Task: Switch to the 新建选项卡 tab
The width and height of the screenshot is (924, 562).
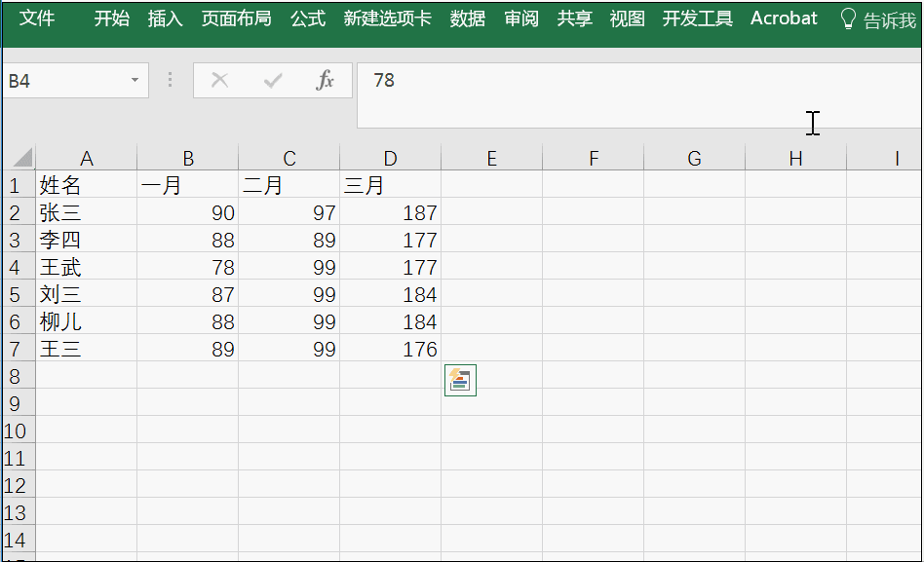Action: [x=387, y=19]
